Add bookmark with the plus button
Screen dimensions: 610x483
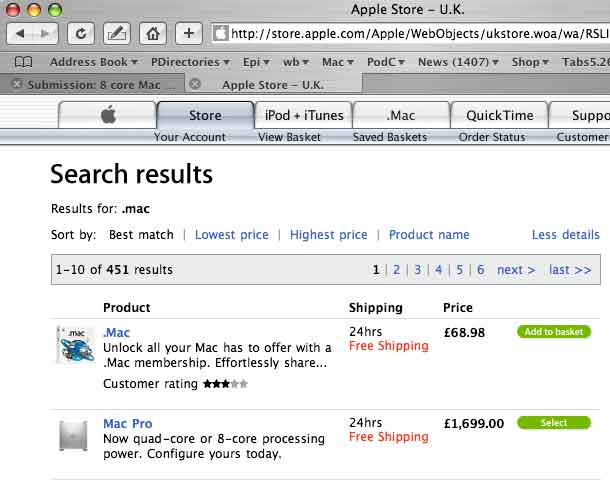tap(189, 33)
